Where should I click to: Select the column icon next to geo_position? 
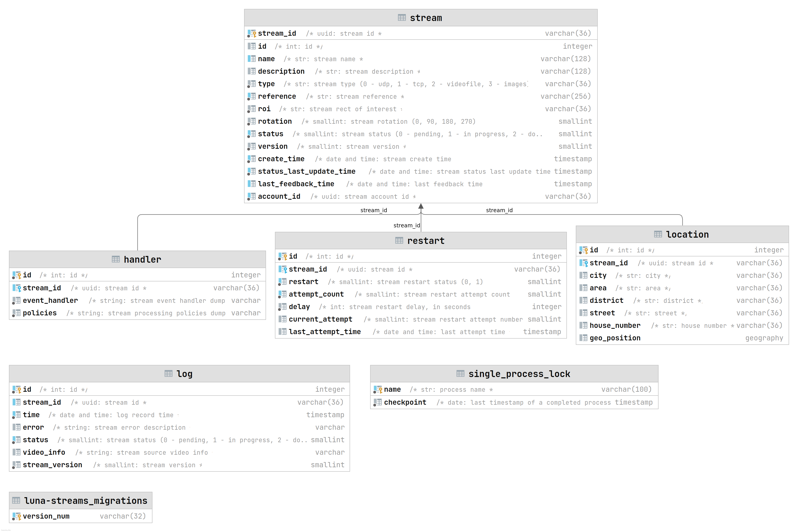[x=583, y=338]
